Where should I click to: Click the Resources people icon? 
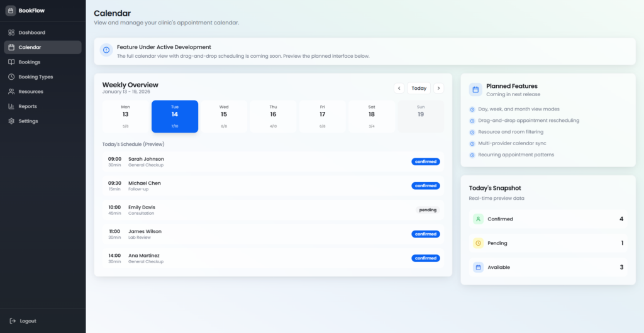[11, 92]
